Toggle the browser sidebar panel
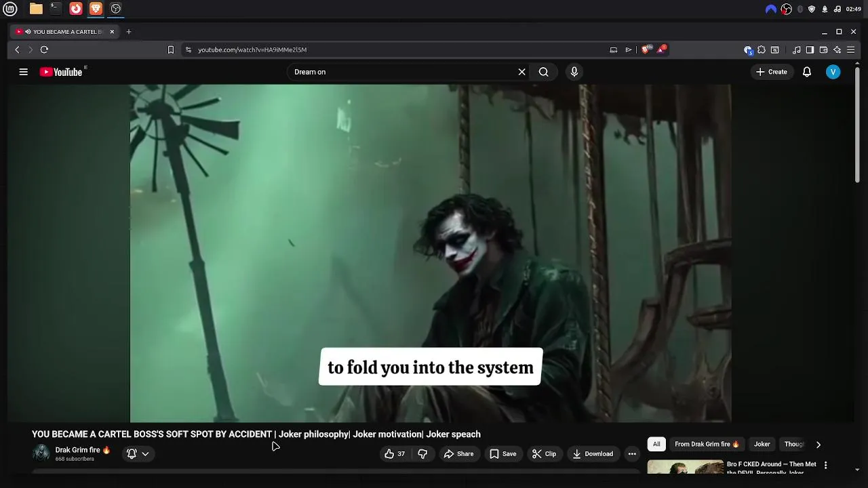The image size is (868, 488). [x=810, y=49]
